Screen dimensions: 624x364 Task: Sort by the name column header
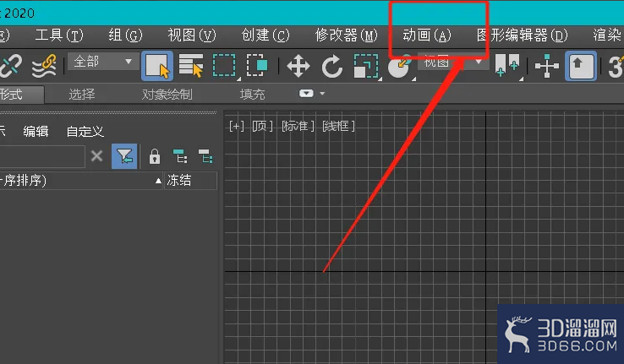coord(81,181)
